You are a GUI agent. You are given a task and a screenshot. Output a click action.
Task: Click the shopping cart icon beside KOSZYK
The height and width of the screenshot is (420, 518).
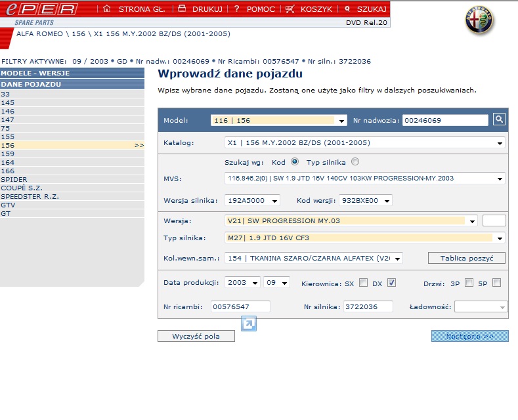(290, 9)
